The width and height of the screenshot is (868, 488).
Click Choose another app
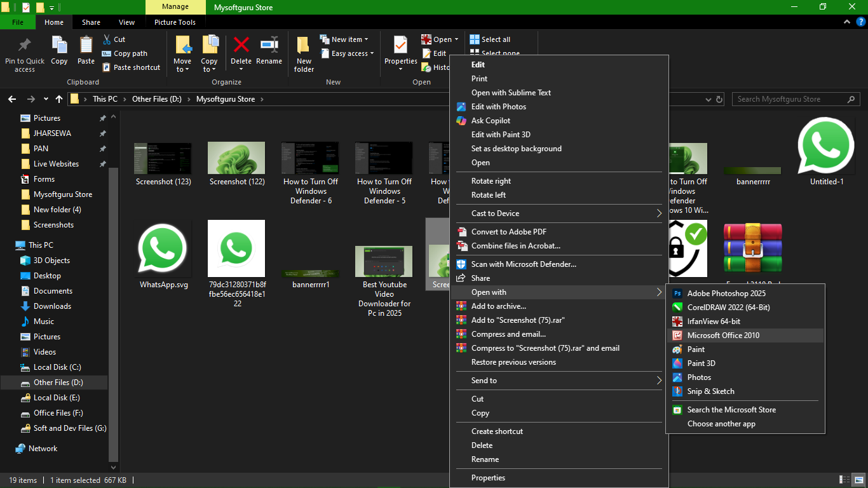(x=745, y=424)
